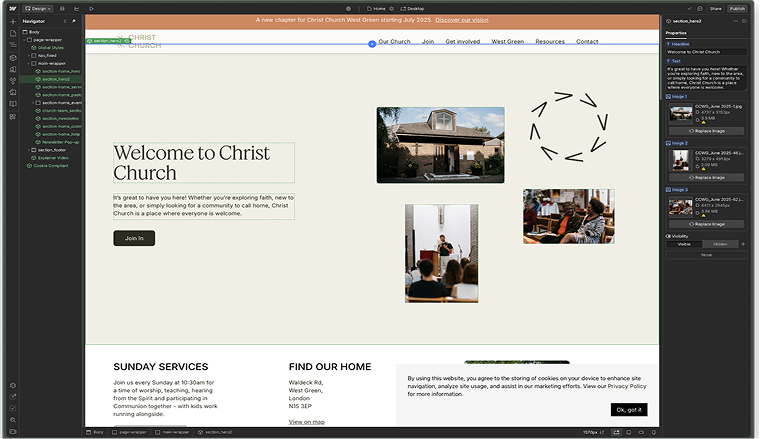The image size is (760, 439).
Task: Open the more options for section_hero2 panel
Action: [x=736, y=21]
